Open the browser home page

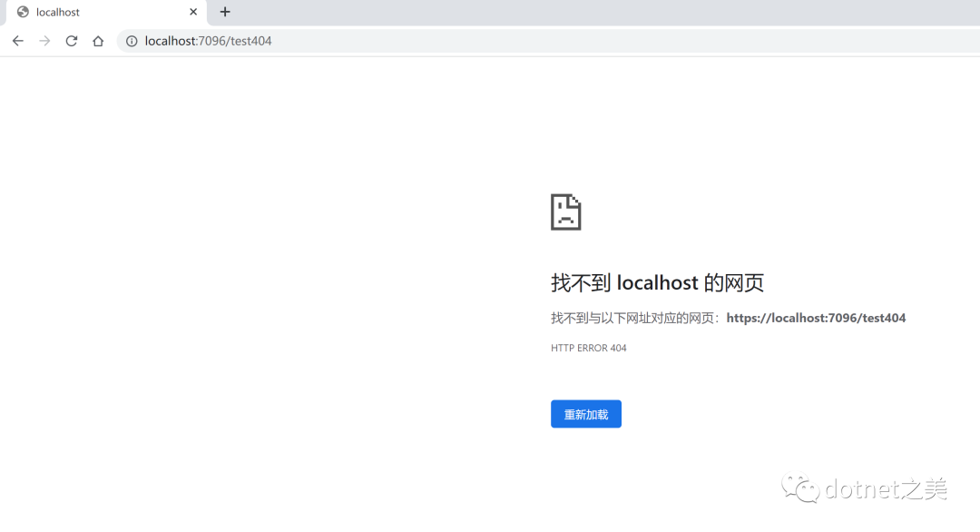tap(98, 41)
